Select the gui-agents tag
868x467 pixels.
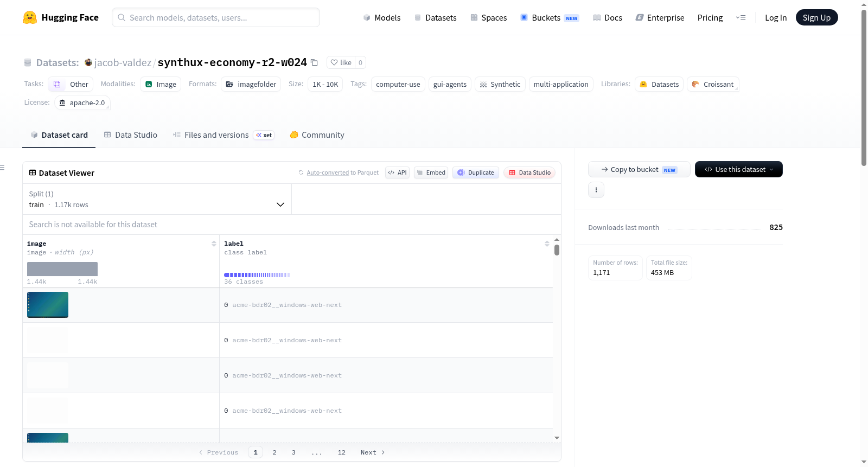450,84
